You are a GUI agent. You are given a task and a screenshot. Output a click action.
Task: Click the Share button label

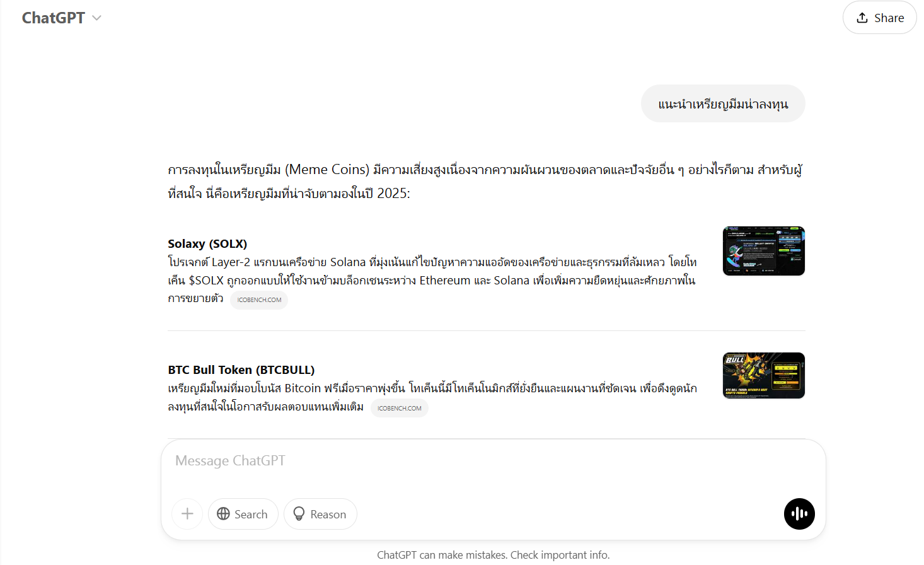pyautogui.click(x=889, y=18)
